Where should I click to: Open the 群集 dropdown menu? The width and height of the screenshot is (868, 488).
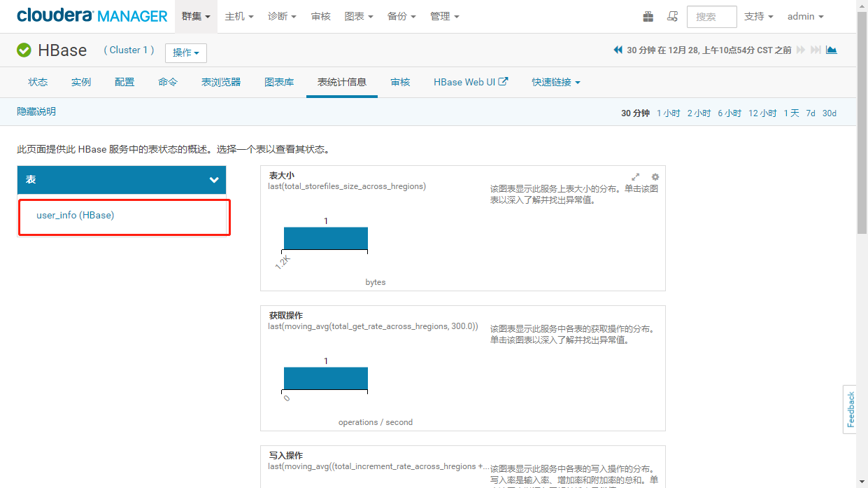coord(196,16)
